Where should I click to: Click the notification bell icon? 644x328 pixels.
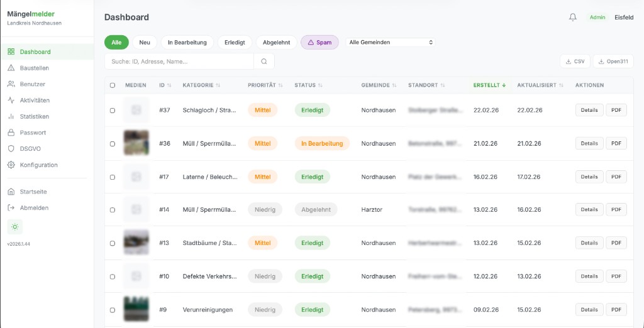(x=572, y=18)
